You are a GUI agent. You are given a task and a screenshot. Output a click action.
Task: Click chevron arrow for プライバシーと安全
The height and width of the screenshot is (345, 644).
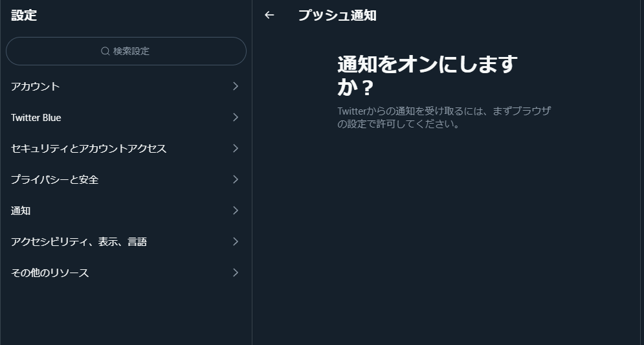236,179
